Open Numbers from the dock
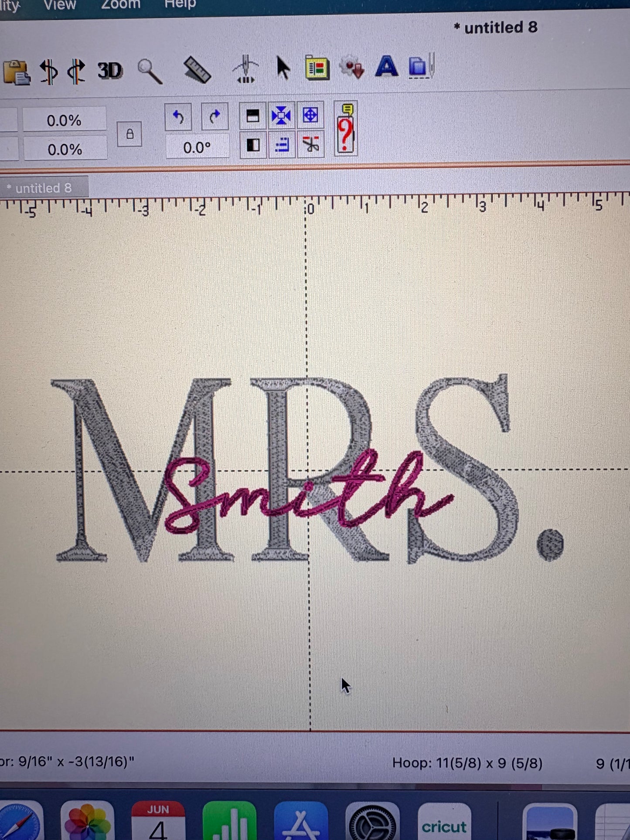This screenshot has width=630, height=840. click(229, 821)
